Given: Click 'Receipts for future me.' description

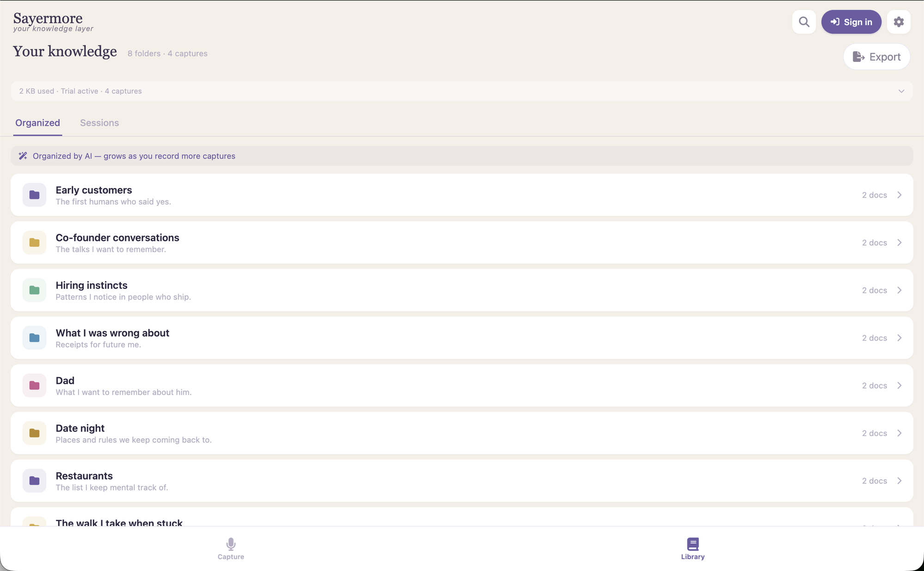Looking at the screenshot, I should click(98, 344).
